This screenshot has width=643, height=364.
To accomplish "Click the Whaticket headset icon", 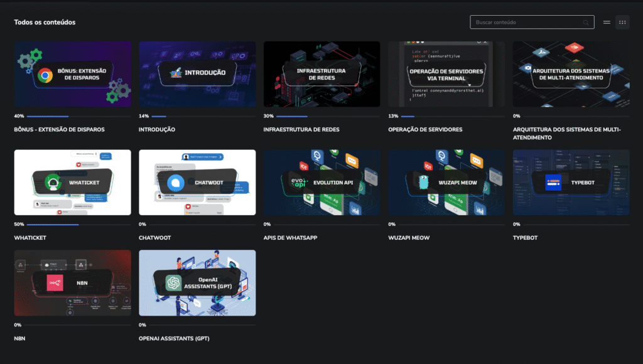I will [x=54, y=183].
